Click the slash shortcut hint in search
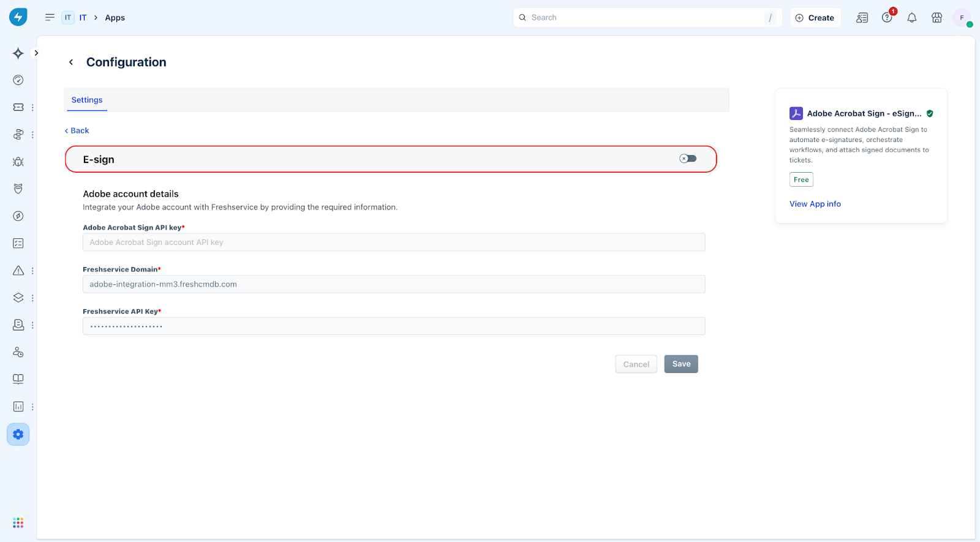Image resolution: width=980 pixels, height=542 pixels. coord(770,18)
